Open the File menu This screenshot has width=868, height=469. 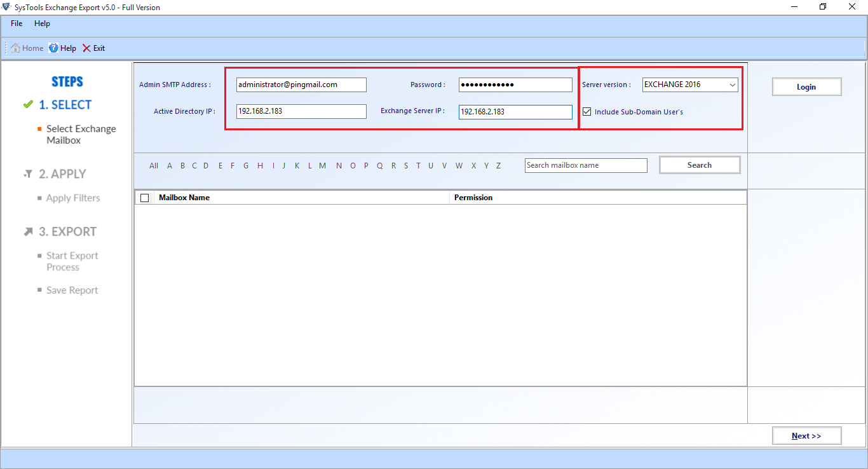[x=17, y=24]
